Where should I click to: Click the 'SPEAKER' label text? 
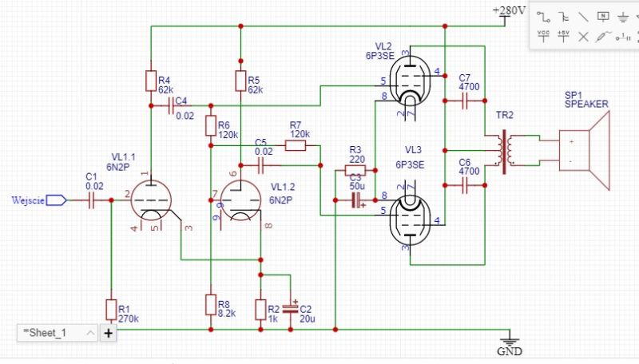[586, 105]
